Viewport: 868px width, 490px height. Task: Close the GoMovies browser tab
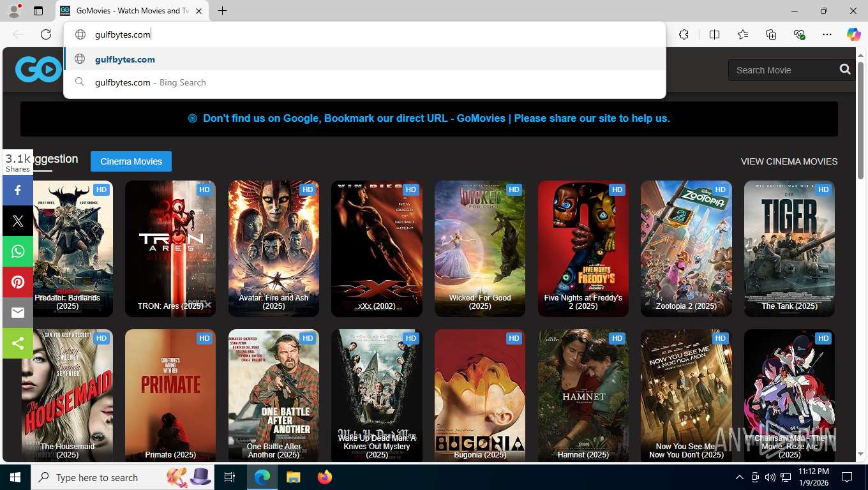click(x=199, y=11)
